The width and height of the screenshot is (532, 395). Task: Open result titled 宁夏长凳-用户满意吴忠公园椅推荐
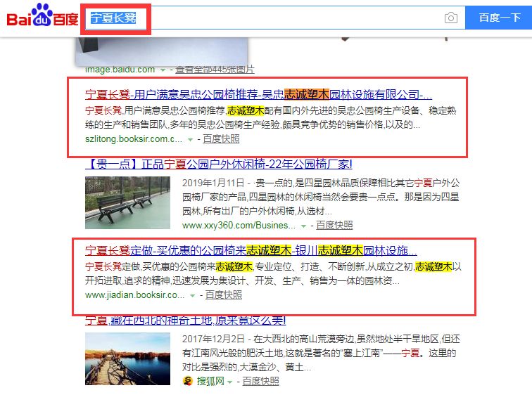pos(258,94)
